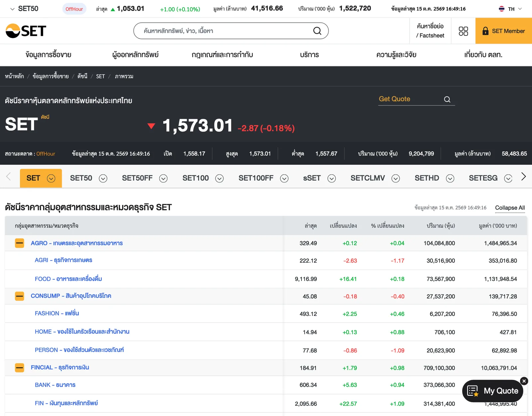Open the ความรู้และวิจัย main menu
Viewport: 532px width, 416px height.
(x=396, y=55)
